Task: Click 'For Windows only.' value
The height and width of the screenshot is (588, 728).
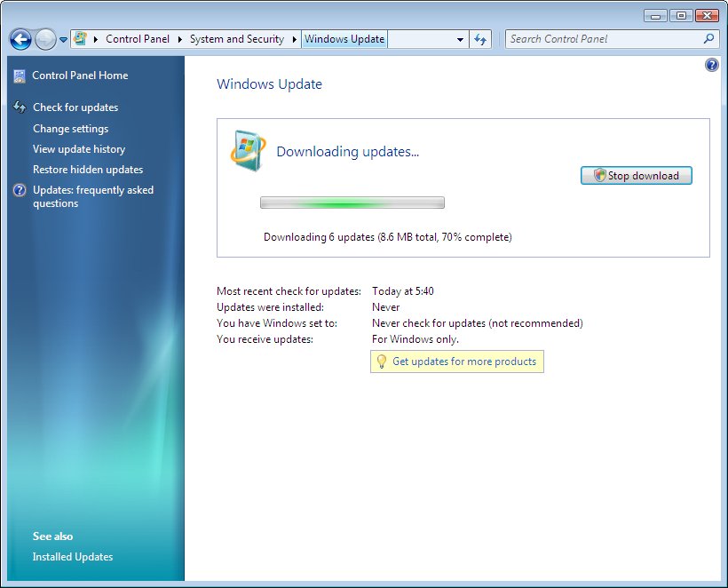Action: pyautogui.click(x=415, y=339)
